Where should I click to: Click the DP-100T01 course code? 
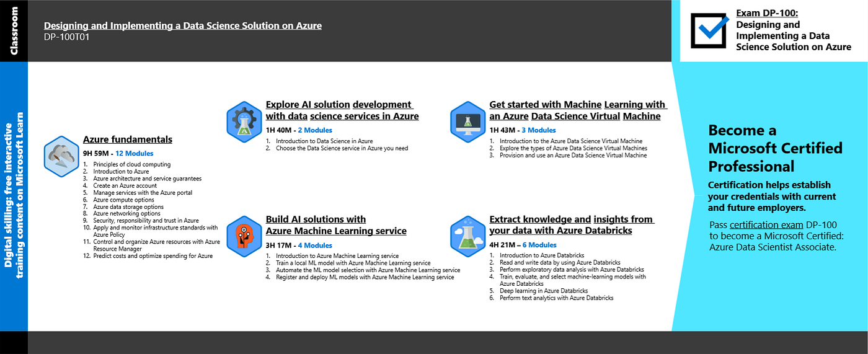[x=67, y=37]
